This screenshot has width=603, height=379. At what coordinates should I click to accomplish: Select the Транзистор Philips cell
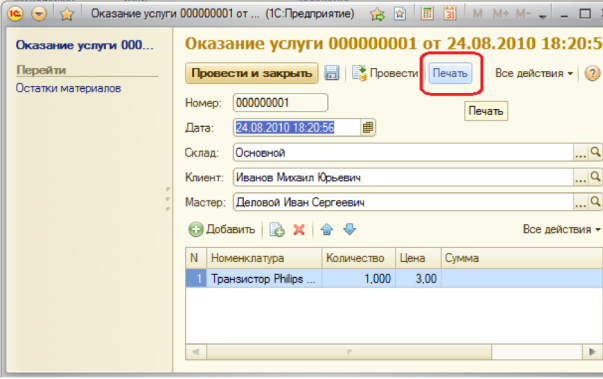pos(264,278)
